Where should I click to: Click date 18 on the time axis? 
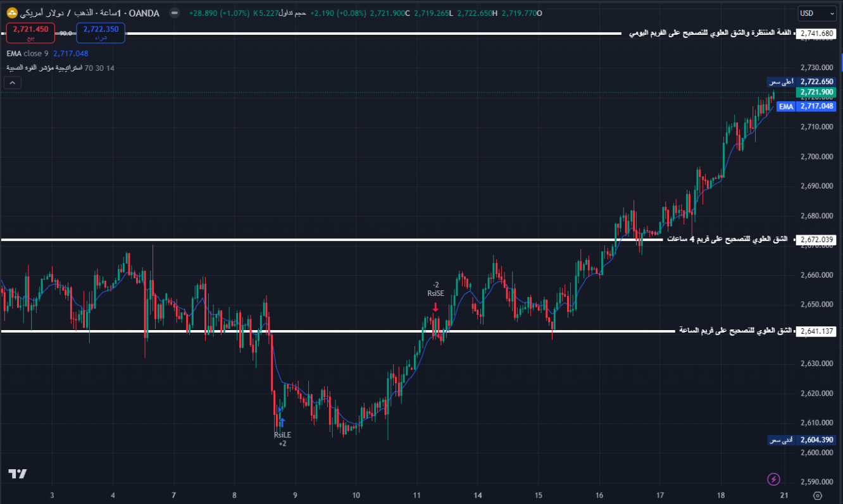721,495
